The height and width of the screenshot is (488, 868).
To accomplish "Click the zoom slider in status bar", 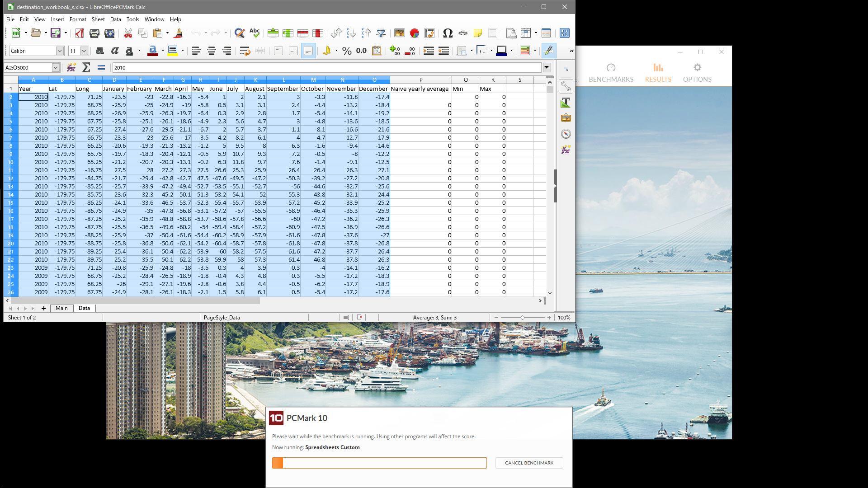I will click(522, 318).
